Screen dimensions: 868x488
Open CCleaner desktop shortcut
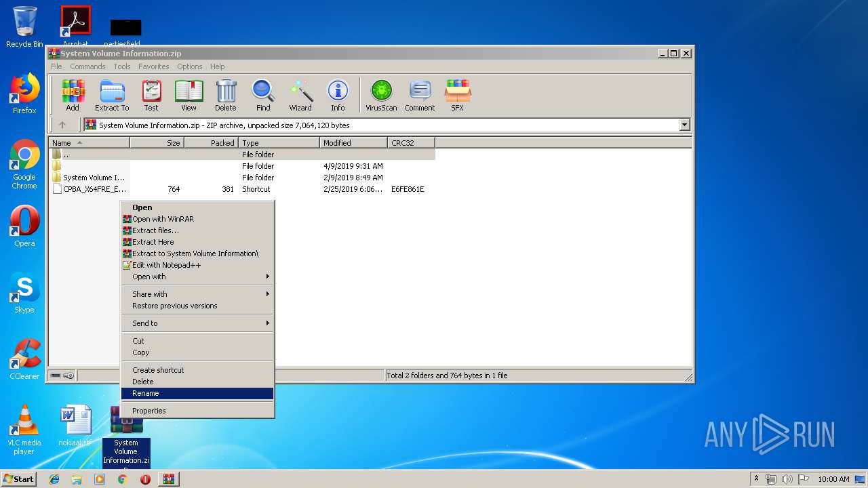(24, 359)
